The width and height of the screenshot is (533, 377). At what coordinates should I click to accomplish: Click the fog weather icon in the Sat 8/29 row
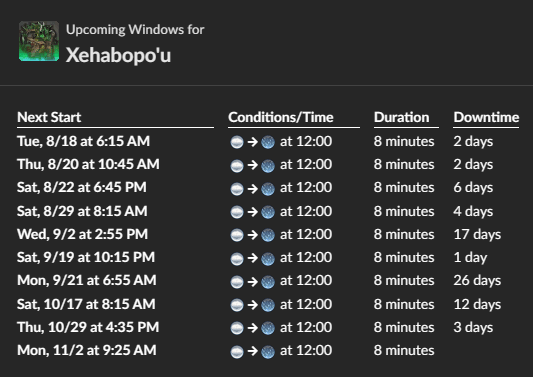click(237, 212)
